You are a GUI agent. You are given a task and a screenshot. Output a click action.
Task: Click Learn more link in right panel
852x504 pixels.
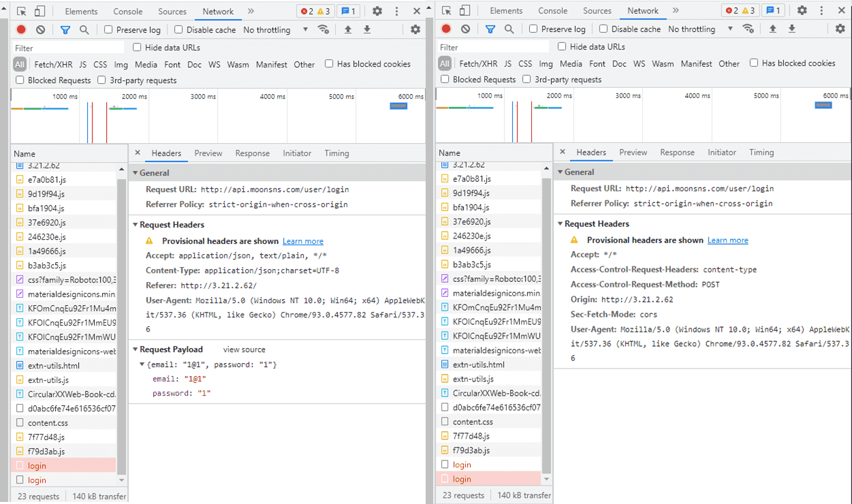click(728, 240)
